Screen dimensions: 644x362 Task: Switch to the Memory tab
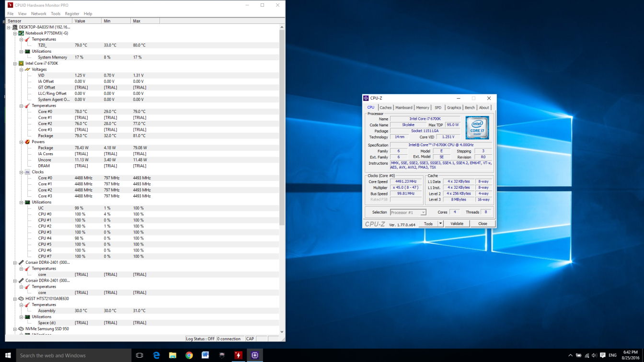click(423, 108)
